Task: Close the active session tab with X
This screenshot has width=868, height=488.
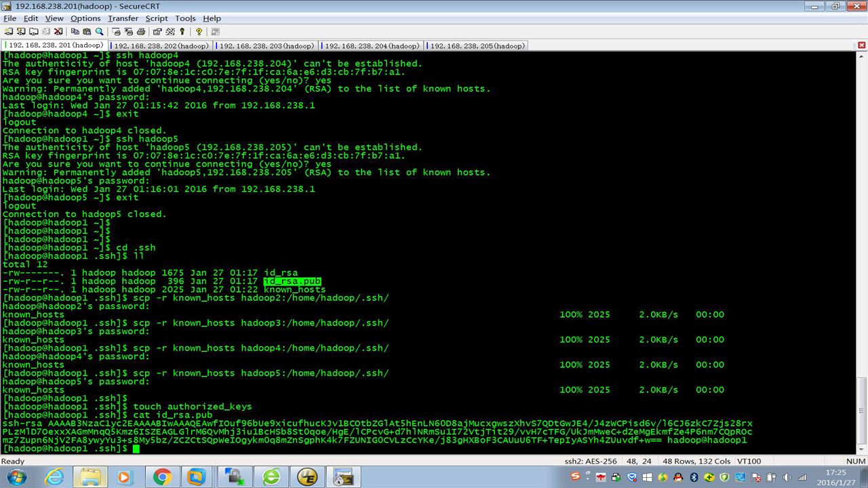Action: click(861, 45)
